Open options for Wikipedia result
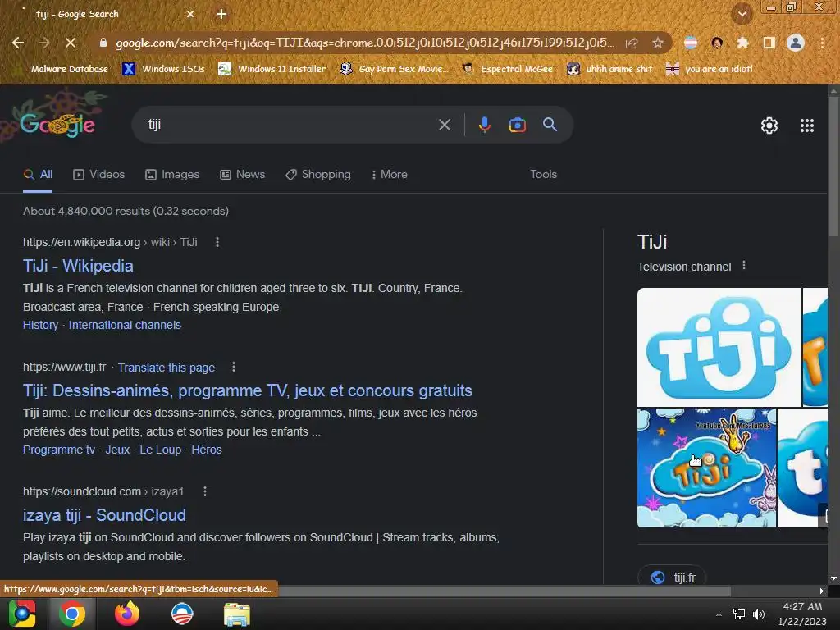 pos(217,242)
